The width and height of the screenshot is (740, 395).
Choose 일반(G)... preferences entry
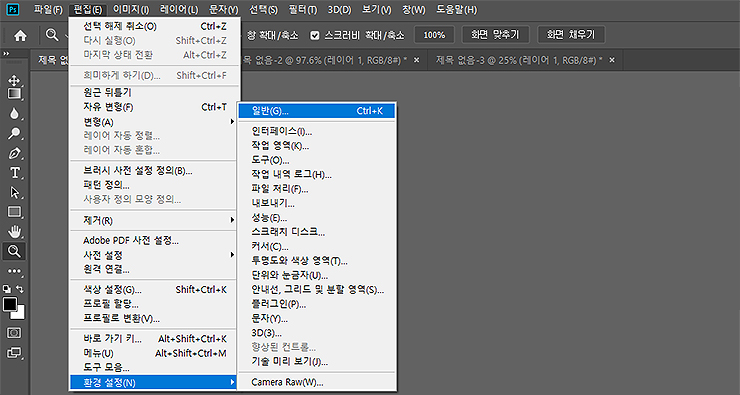click(x=317, y=111)
